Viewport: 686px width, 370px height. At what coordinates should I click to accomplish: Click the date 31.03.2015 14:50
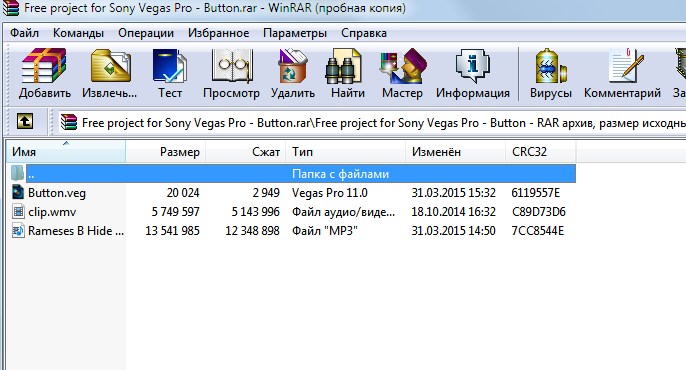click(454, 231)
